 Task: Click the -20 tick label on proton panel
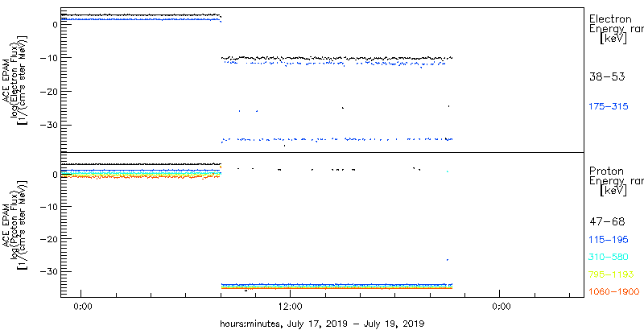[48, 239]
